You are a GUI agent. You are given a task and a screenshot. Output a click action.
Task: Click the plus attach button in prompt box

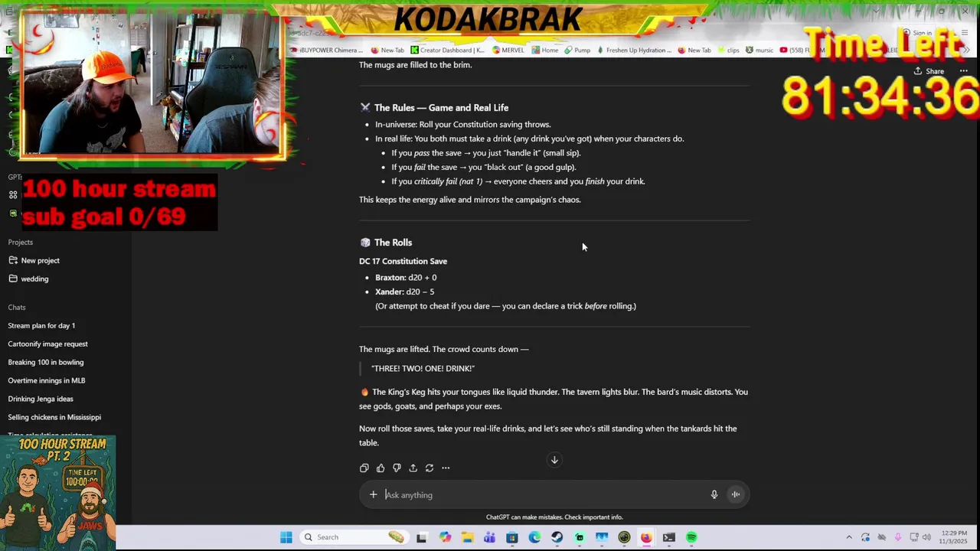373,494
